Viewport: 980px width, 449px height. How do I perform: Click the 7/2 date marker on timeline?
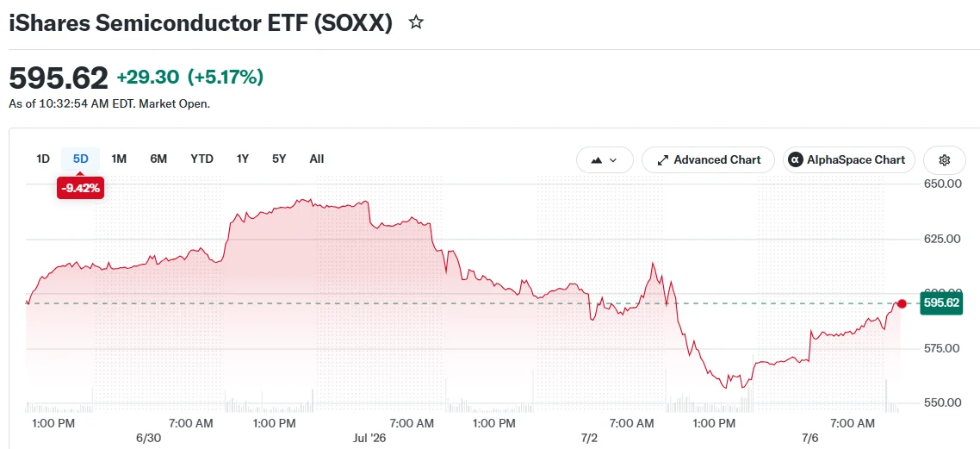click(x=589, y=439)
